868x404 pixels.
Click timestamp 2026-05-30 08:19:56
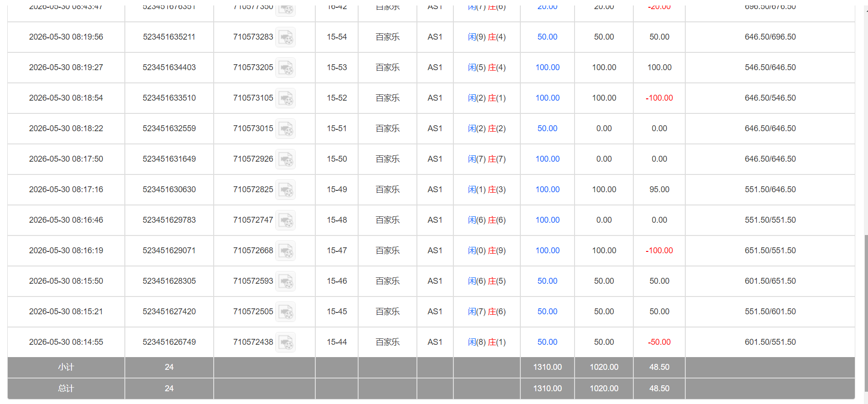[66, 37]
